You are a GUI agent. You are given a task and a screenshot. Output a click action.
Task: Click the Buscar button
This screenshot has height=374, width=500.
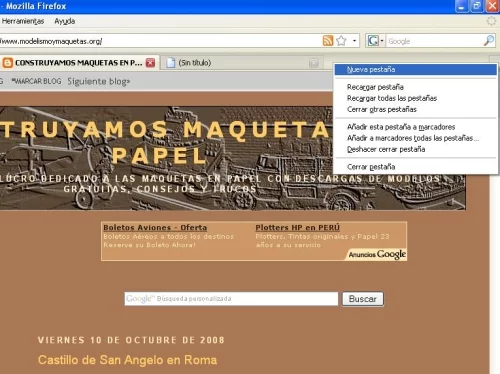pyautogui.click(x=363, y=299)
